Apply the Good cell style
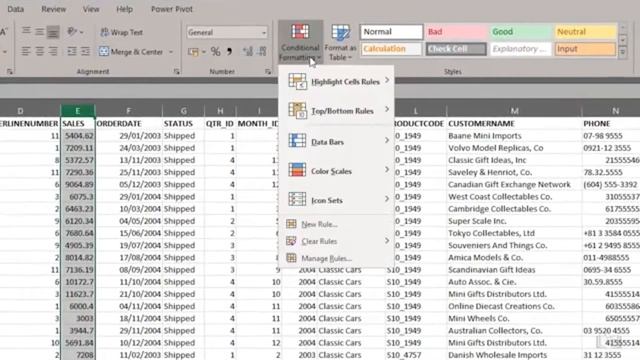This screenshot has width=640, height=360. [521, 32]
